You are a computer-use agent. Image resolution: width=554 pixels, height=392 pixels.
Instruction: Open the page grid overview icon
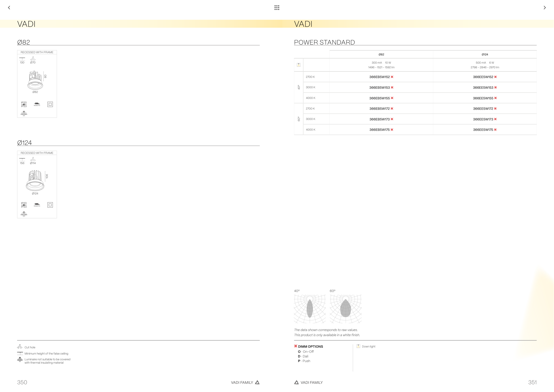[x=277, y=8]
